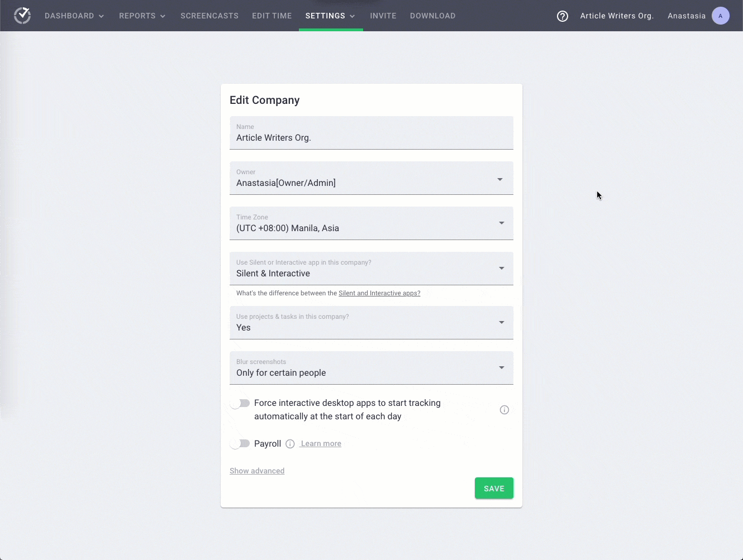
Task: Click the info icon next to Payroll
Action: pyautogui.click(x=289, y=443)
